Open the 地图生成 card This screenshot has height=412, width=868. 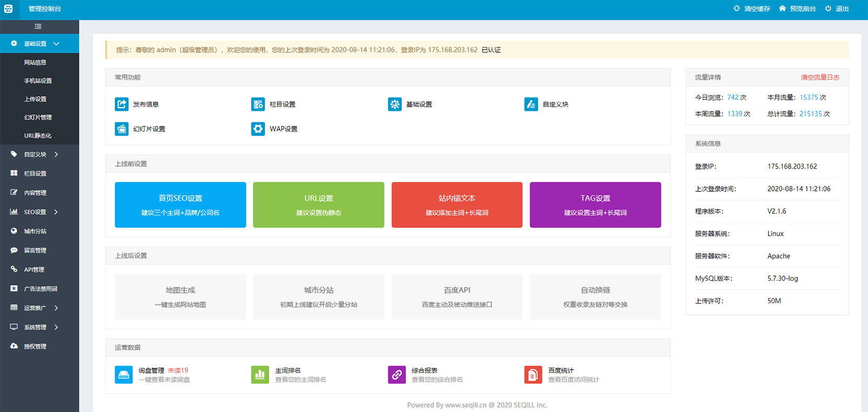(x=180, y=296)
